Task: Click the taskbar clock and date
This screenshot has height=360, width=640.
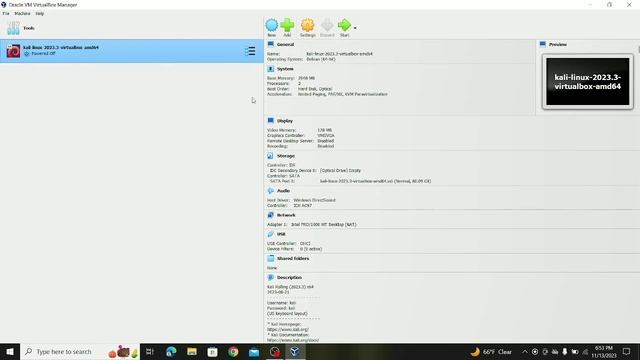Action: tap(604, 351)
